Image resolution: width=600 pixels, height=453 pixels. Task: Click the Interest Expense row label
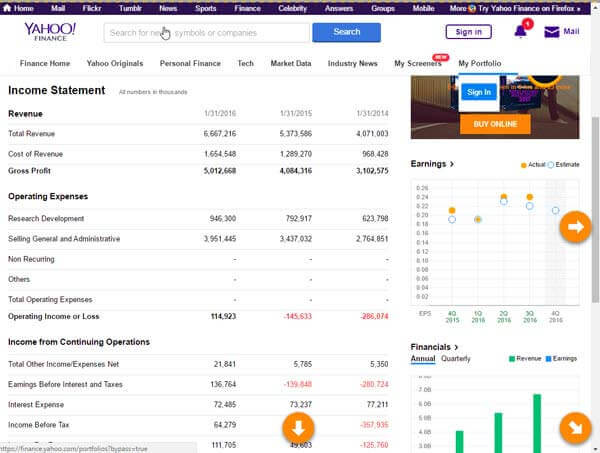pyautogui.click(x=36, y=405)
